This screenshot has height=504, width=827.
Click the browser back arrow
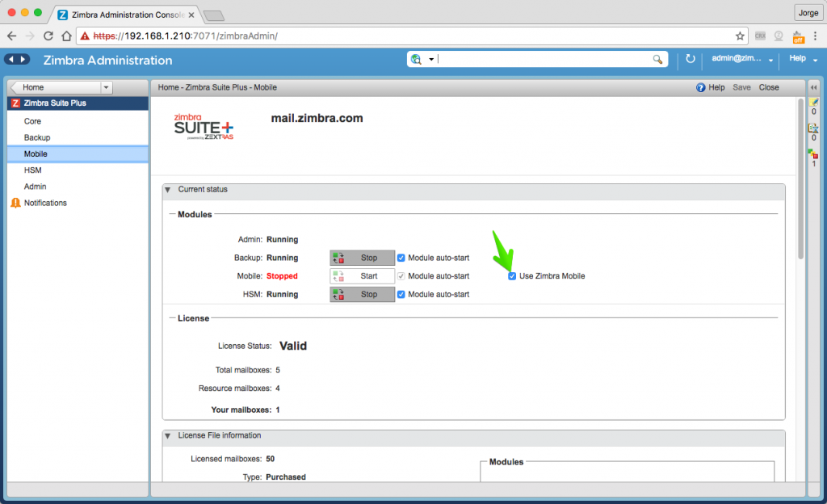point(11,36)
